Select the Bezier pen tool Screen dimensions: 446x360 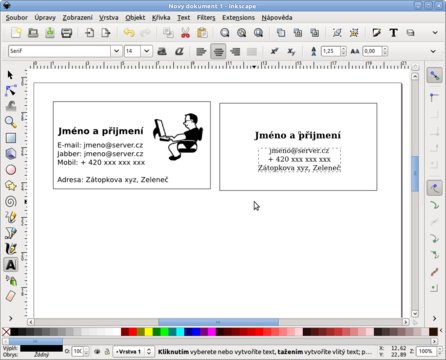11,233
